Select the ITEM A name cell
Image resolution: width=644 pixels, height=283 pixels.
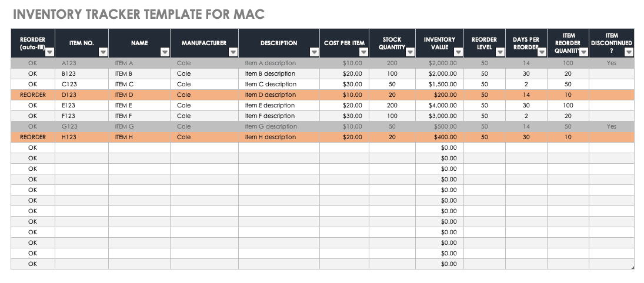click(139, 63)
